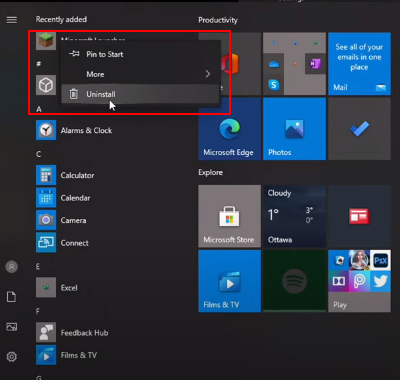Click the Twitter icon in Play tile
Image resolution: width=400 pixels, height=380 pixels.
(x=380, y=281)
